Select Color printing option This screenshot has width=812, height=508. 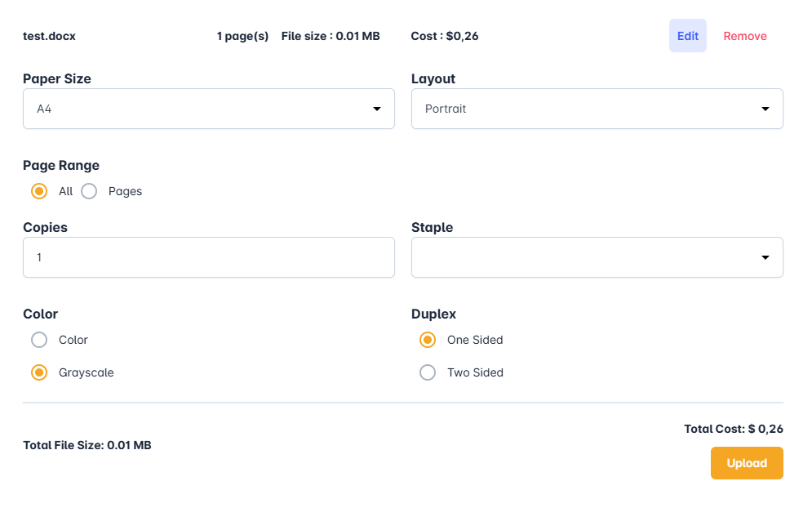39,340
